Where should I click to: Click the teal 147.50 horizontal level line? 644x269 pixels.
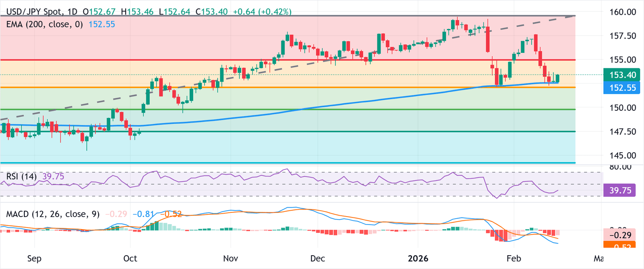point(293,131)
